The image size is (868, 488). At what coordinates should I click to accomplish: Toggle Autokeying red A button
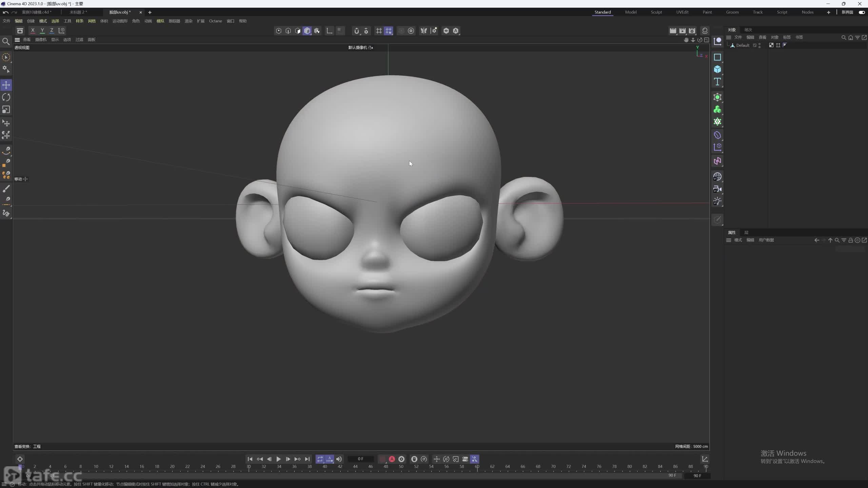tap(392, 459)
